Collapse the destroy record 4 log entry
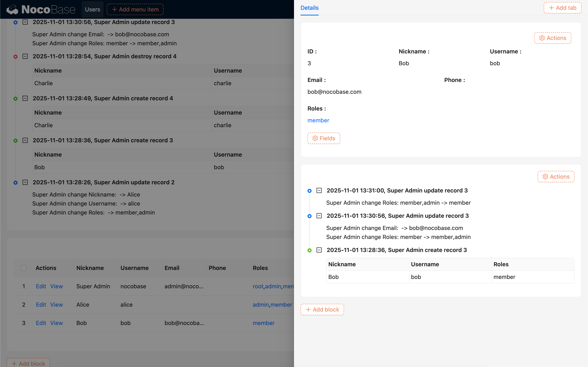Image resolution: width=588 pixels, height=367 pixels. point(25,56)
